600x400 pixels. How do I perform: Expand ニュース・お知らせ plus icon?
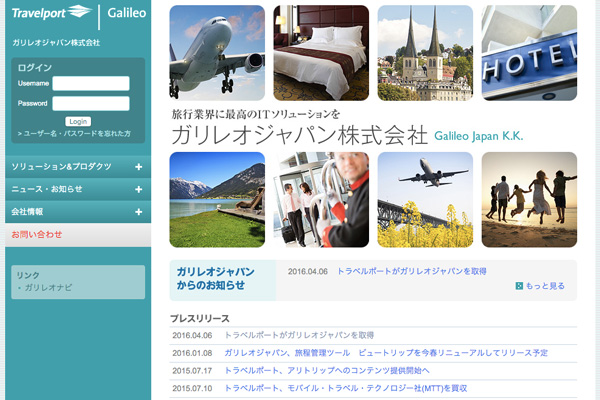pyautogui.click(x=139, y=189)
